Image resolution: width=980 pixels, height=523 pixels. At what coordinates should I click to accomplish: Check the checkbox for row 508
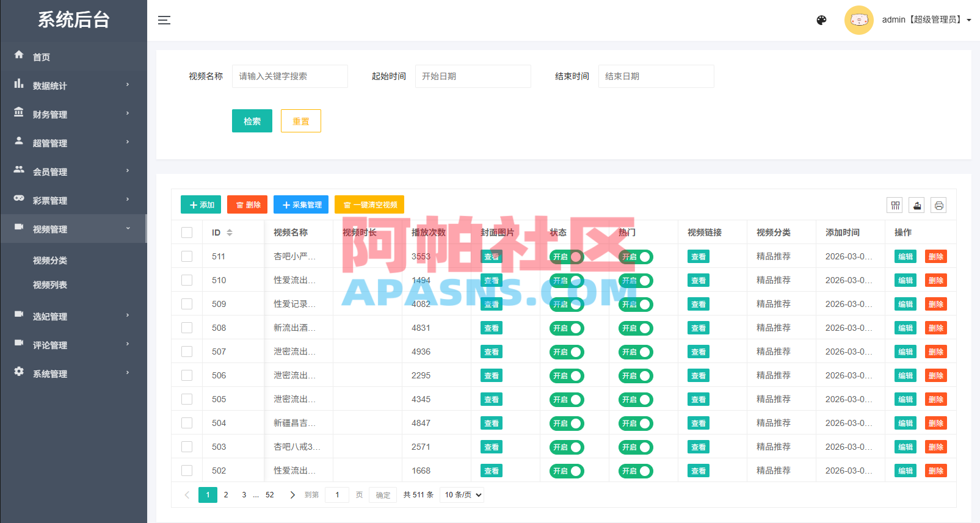tap(187, 328)
